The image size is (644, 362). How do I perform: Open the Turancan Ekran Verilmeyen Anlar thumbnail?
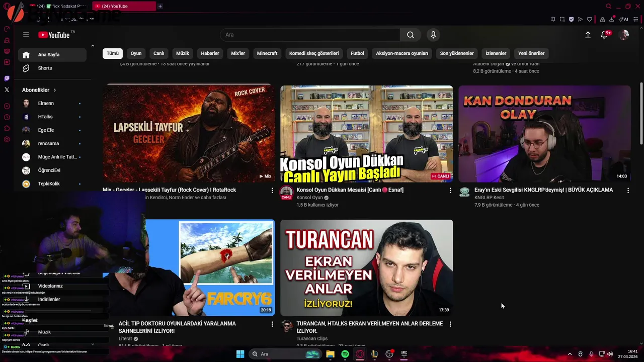367,267
